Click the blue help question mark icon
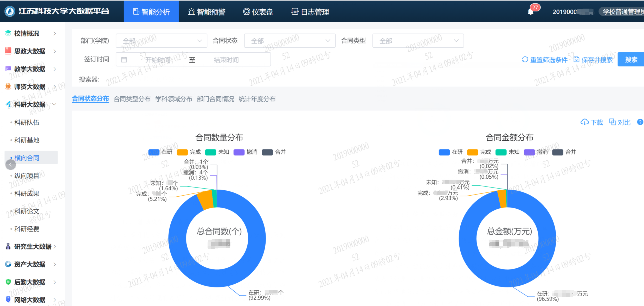644x306 pixels. (x=640, y=122)
